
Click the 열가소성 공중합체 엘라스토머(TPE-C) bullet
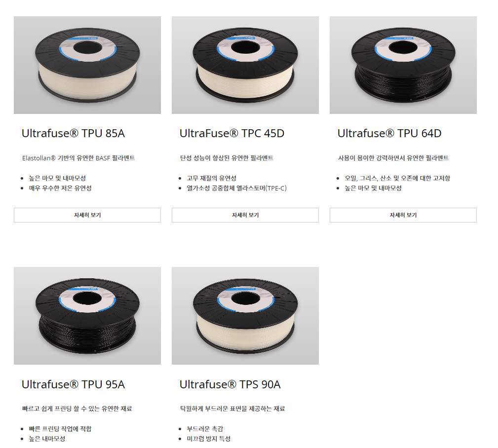[236, 188]
